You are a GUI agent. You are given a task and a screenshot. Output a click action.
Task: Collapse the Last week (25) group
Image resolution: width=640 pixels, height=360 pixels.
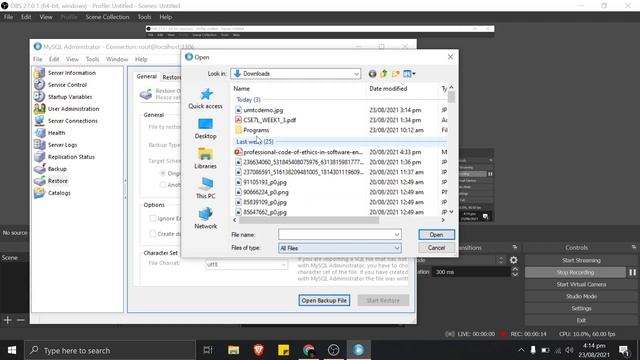pos(255,142)
